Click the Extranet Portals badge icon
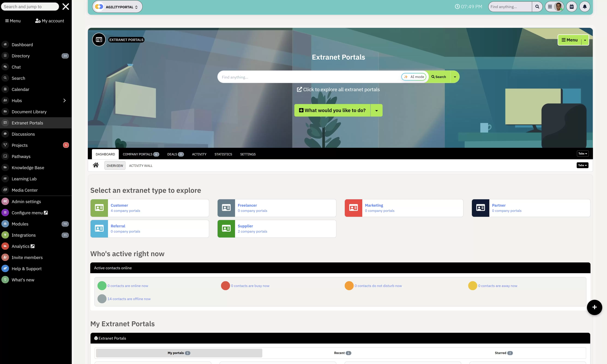This screenshot has height=364, width=607. click(x=99, y=40)
